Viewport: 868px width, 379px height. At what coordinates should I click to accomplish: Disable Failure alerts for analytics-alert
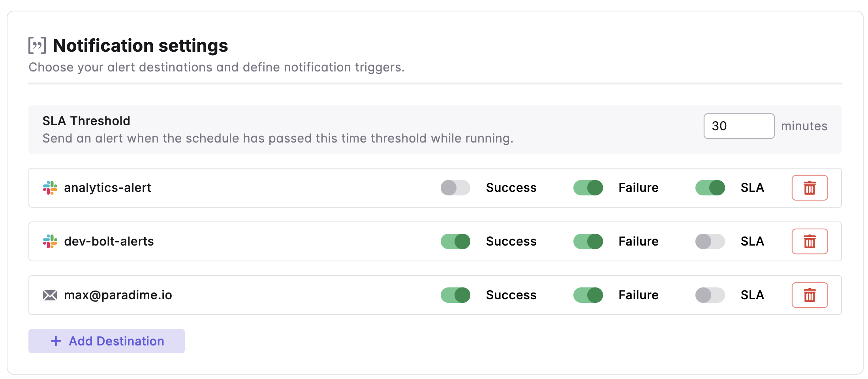[588, 188]
